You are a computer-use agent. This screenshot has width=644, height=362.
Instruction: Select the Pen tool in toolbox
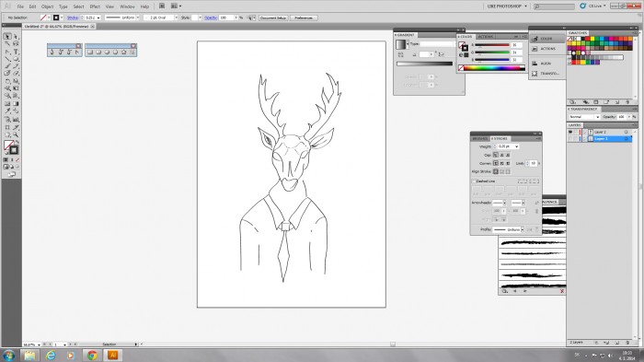[x=7, y=52]
